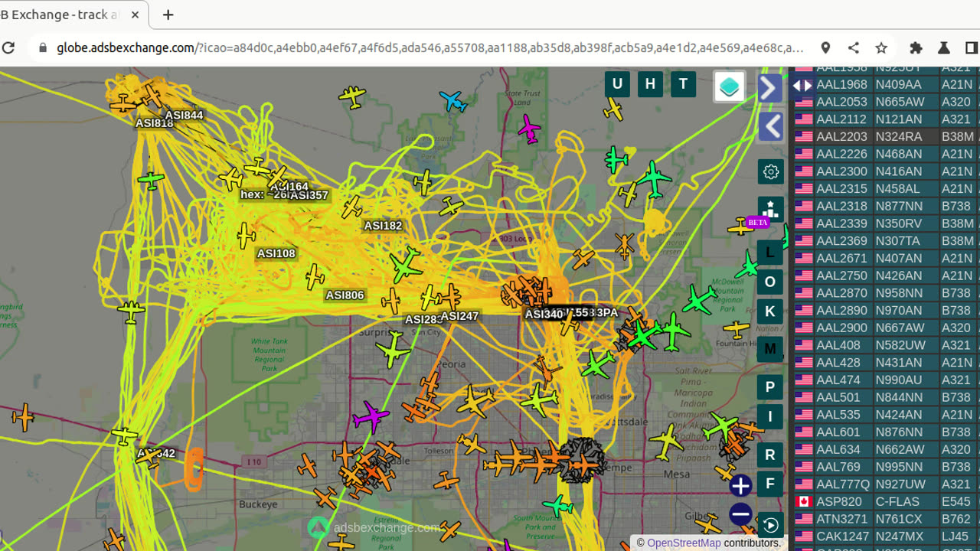Click the N990AU registration cell
The width and height of the screenshot is (980, 551).
click(x=906, y=380)
